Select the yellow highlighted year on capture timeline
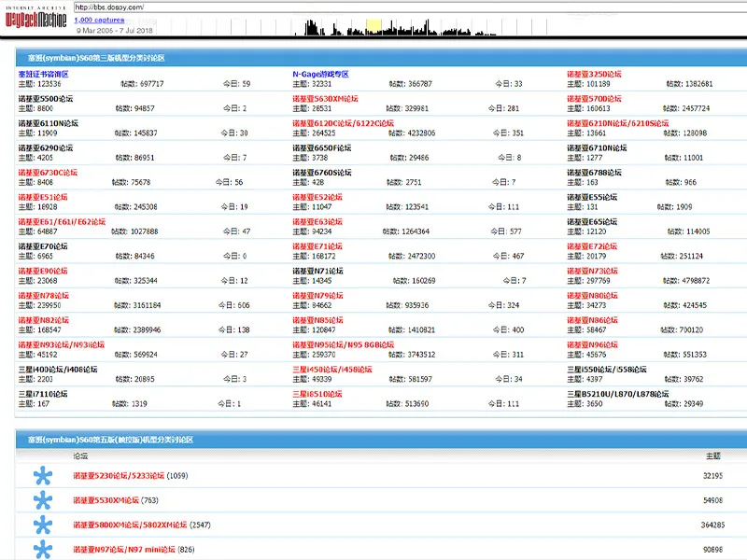Image resolution: width=747 pixels, height=560 pixels. pos(373,27)
